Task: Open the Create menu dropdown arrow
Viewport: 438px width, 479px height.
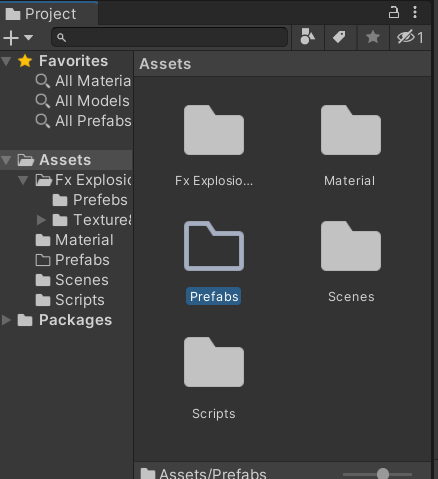Action: coord(28,38)
